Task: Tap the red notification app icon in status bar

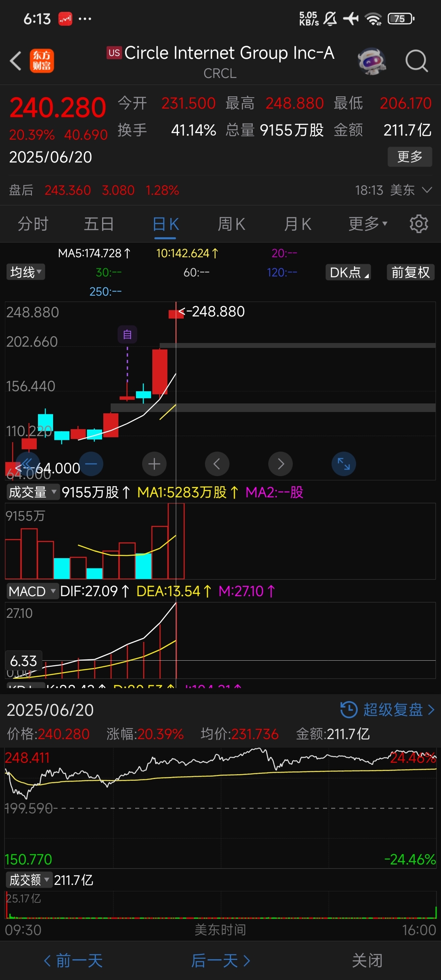Action: pos(65,19)
